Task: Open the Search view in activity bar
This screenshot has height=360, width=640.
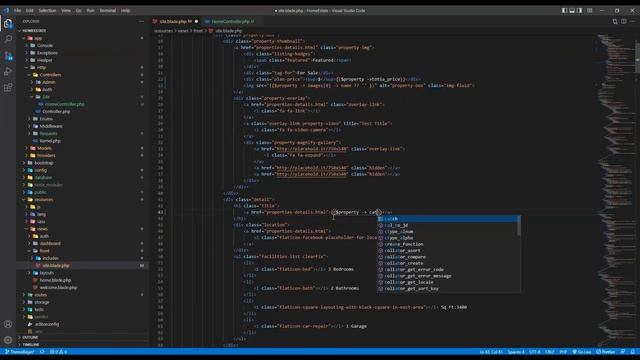Action: tap(8, 39)
